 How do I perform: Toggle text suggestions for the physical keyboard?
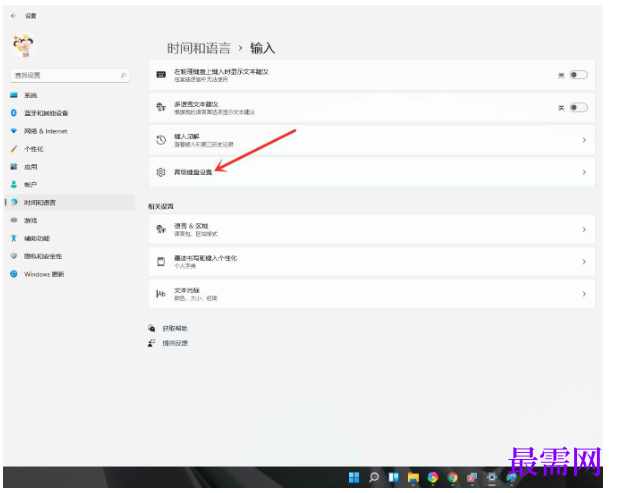(579, 75)
